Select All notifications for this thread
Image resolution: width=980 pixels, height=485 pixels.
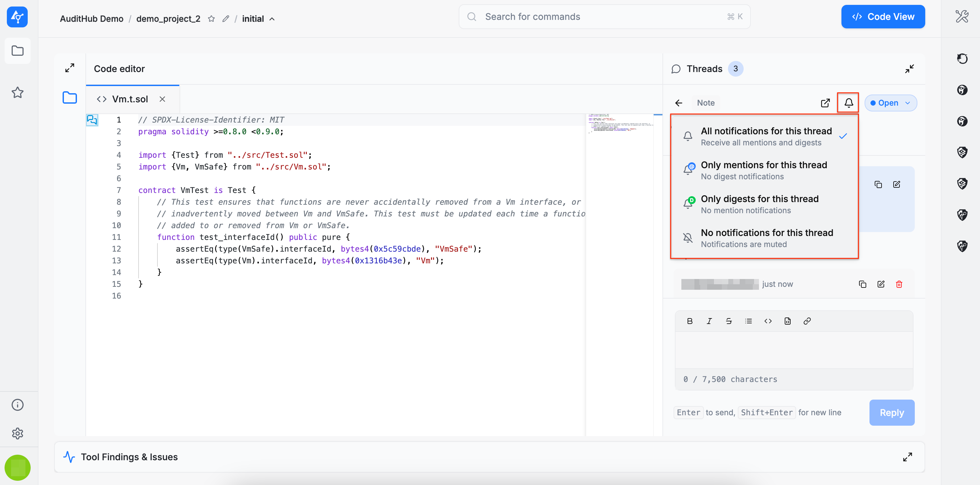pos(765,136)
